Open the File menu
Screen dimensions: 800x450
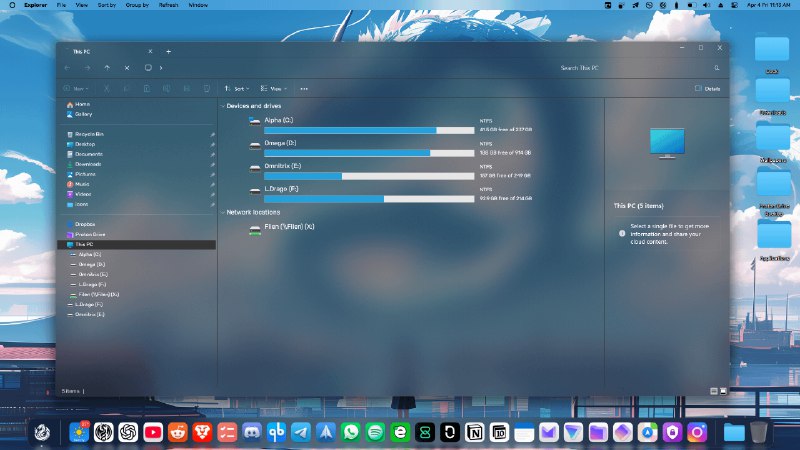pyautogui.click(x=61, y=5)
